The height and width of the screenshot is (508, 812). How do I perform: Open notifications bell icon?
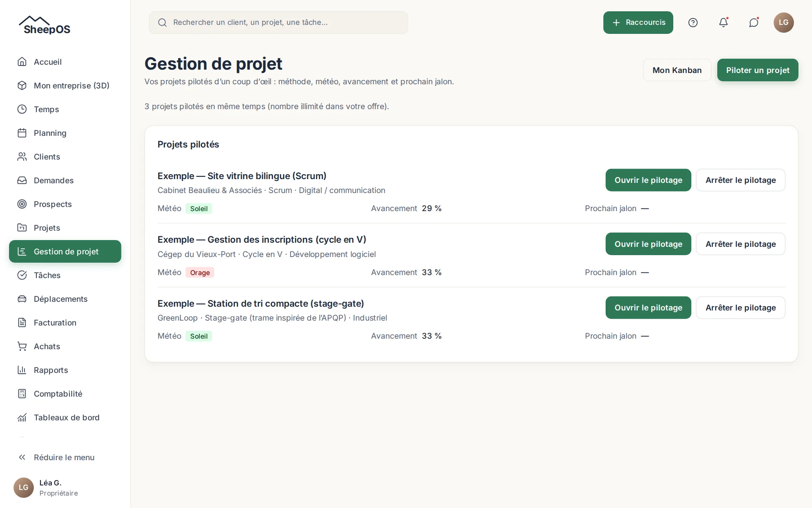pos(723,23)
